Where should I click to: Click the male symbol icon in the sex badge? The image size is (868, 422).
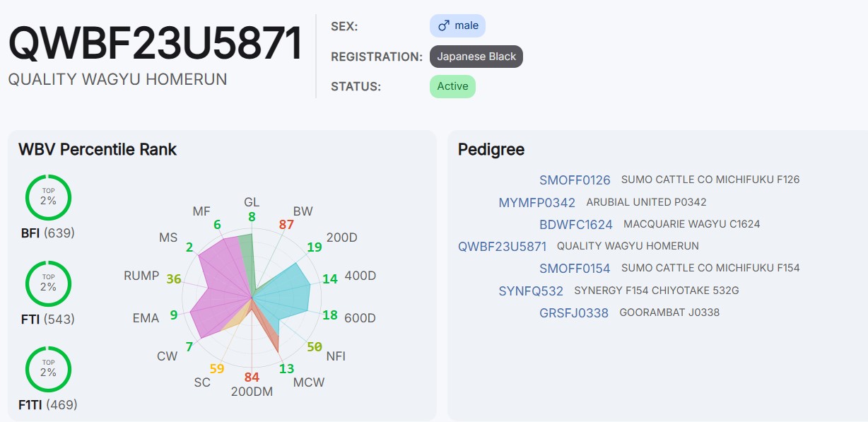point(444,26)
